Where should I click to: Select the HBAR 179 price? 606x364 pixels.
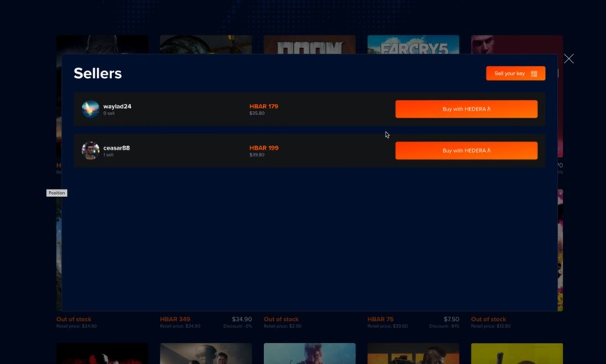click(x=264, y=106)
